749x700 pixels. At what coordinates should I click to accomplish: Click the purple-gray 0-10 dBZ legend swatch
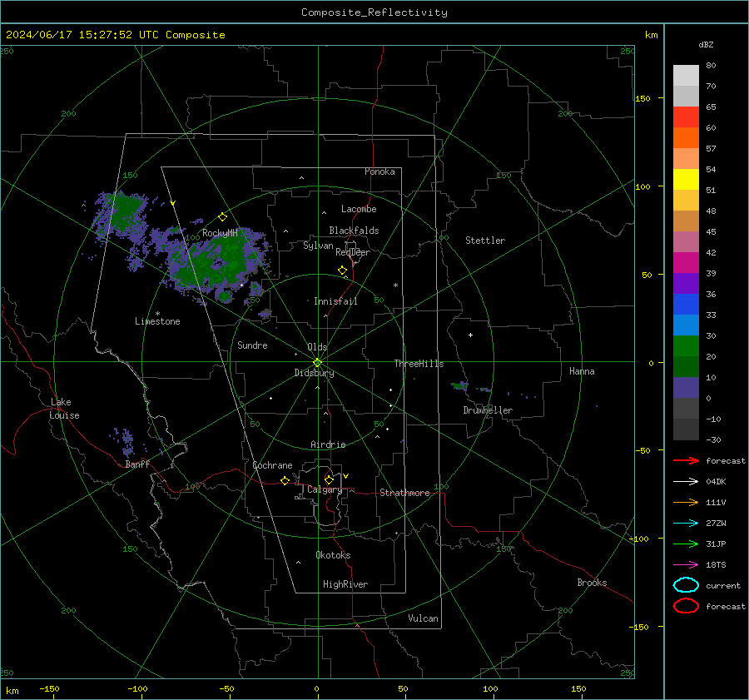pyautogui.click(x=686, y=387)
